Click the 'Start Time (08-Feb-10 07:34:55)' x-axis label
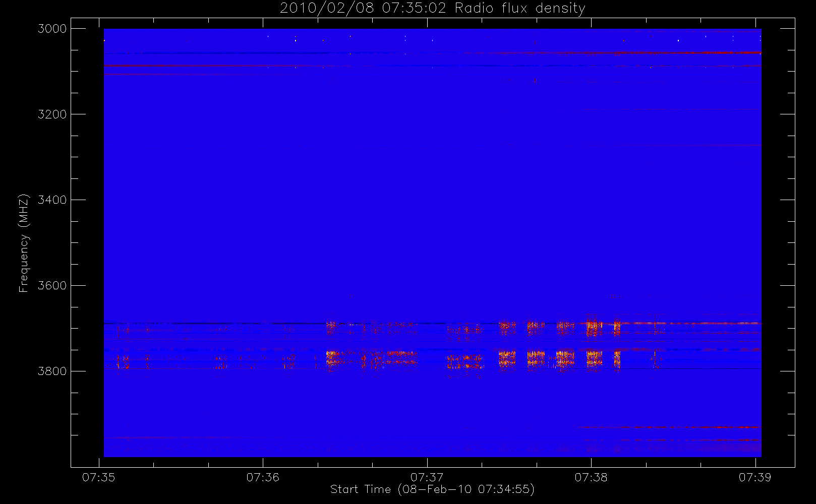The image size is (816, 504). [x=432, y=489]
